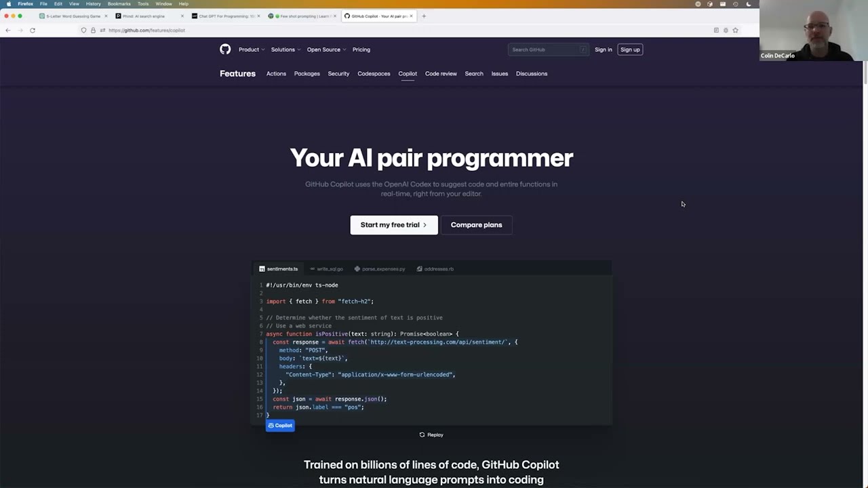
Task: Switch to Few shot prompting tab
Action: [301, 16]
